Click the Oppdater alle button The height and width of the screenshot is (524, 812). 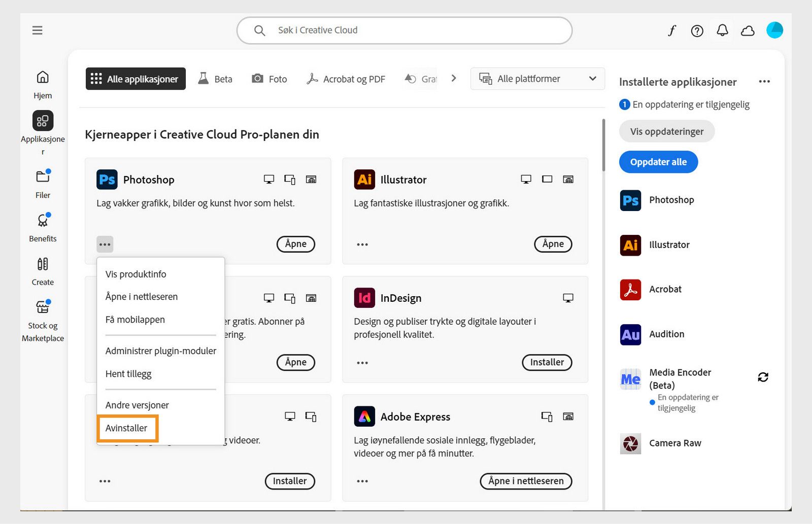[x=658, y=162]
